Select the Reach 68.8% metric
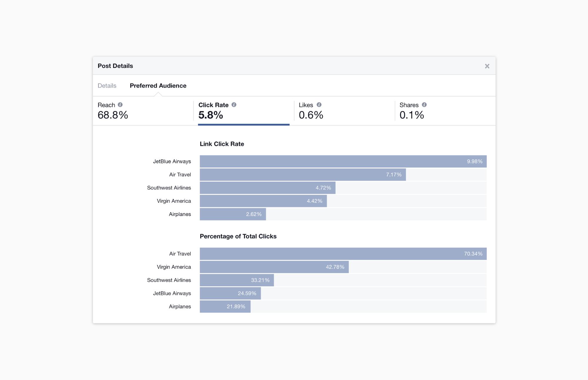588x380 pixels. click(x=143, y=111)
